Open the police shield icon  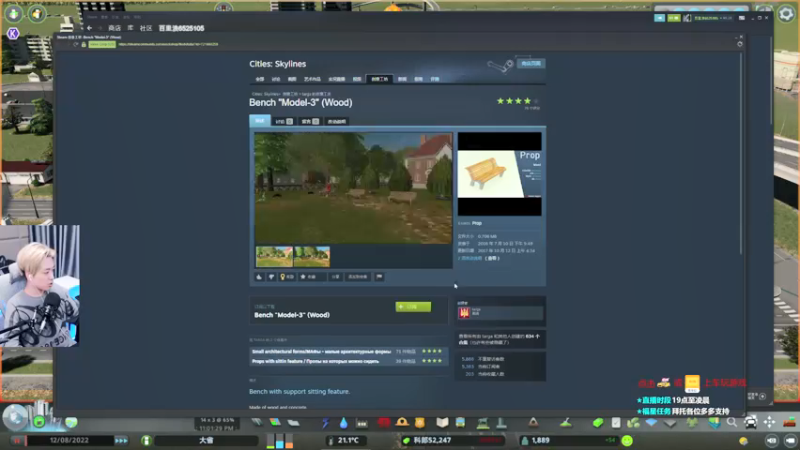click(420, 422)
